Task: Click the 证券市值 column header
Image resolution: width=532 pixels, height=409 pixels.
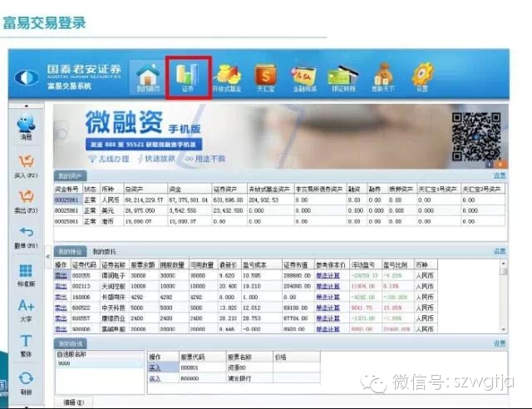Action: click(298, 264)
